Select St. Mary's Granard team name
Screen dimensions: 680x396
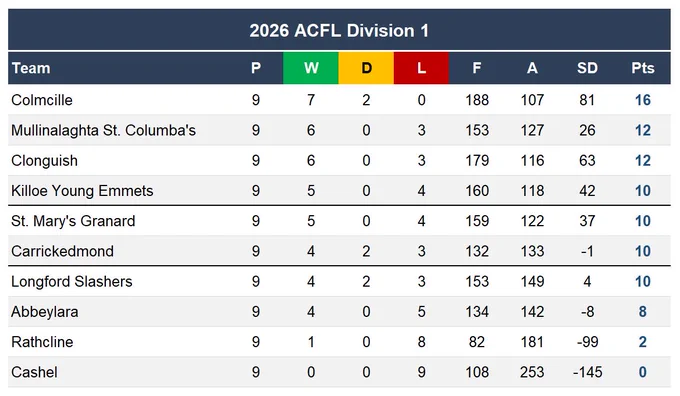coord(73,221)
